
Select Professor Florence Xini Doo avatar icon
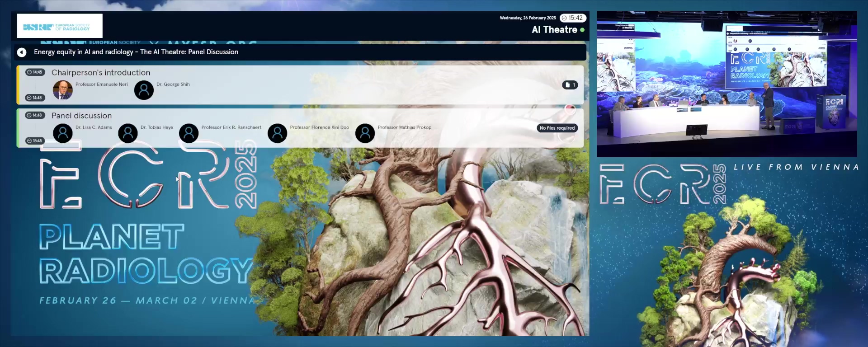pyautogui.click(x=278, y=133)
